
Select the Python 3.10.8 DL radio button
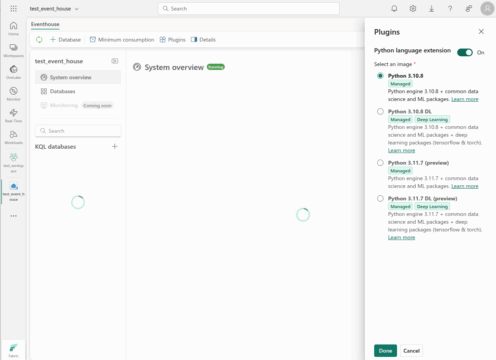[380, 111]
